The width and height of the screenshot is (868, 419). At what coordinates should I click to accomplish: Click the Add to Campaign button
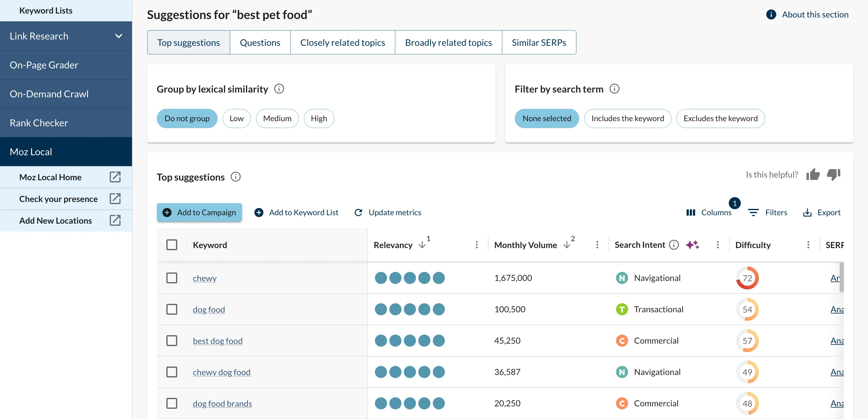[x=199, y=213]
